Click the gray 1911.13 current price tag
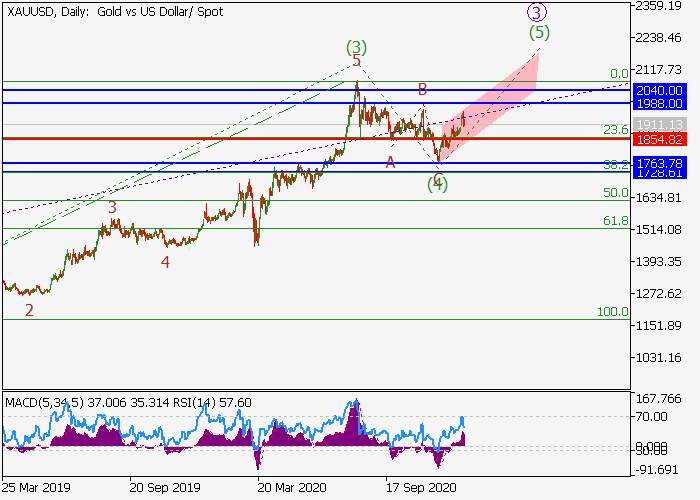Screen dimensions: 700x500 point(659,125)
